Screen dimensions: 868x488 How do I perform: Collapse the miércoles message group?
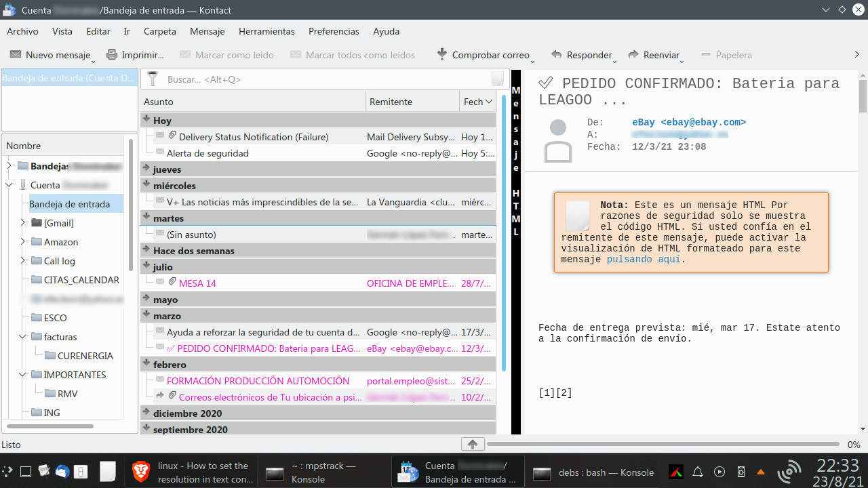(146, 185)
